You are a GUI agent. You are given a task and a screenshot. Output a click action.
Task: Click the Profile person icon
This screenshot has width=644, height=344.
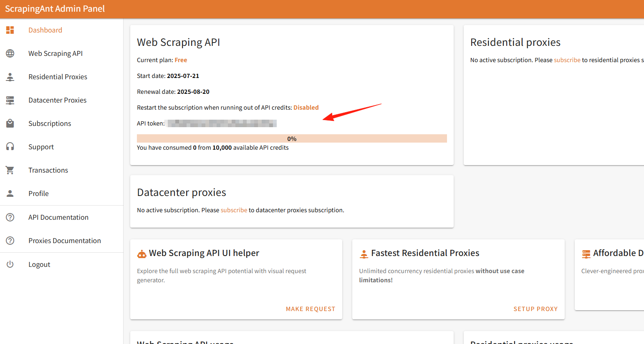pos(10,193)
